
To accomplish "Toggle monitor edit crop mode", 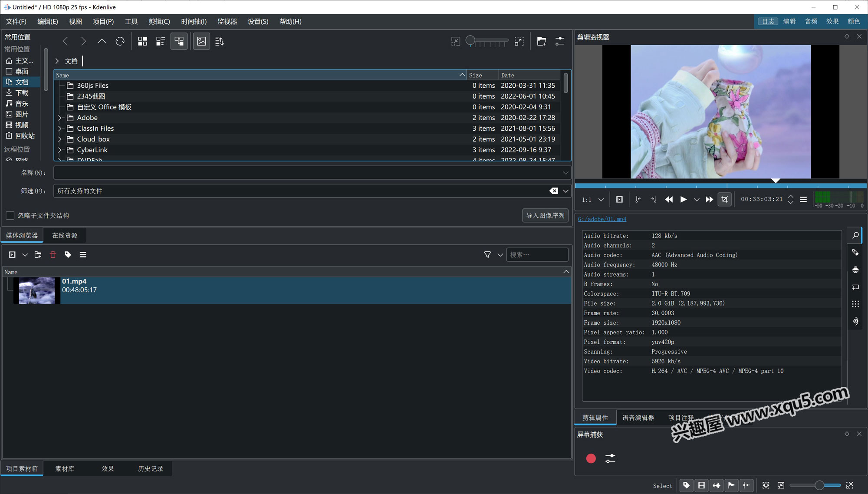I will coord(724,199).
